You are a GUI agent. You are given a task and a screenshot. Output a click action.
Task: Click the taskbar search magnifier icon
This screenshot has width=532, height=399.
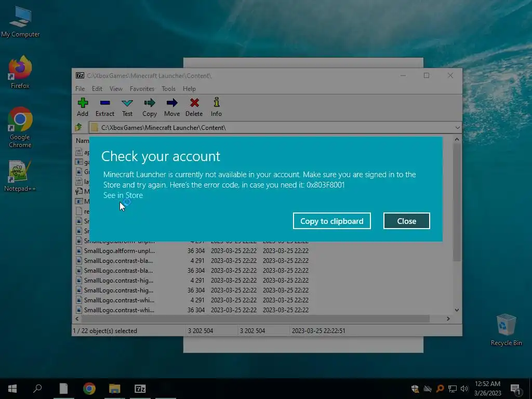pos(37,389)
